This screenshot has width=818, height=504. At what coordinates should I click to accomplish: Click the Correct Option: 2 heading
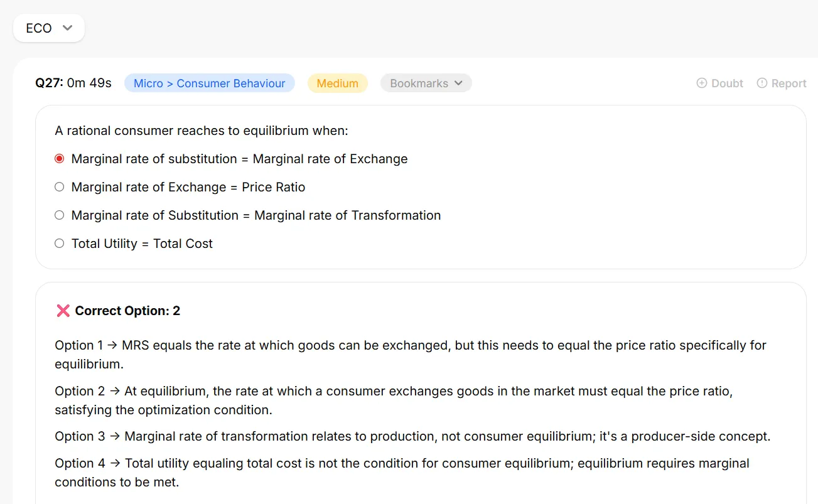(x=127, y=311)
